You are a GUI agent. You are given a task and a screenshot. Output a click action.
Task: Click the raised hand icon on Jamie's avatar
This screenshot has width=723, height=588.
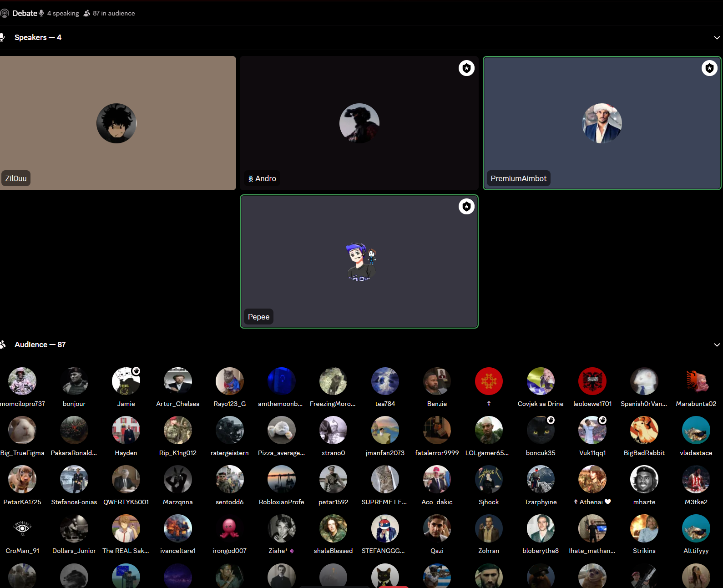click(x=136, y=371)
